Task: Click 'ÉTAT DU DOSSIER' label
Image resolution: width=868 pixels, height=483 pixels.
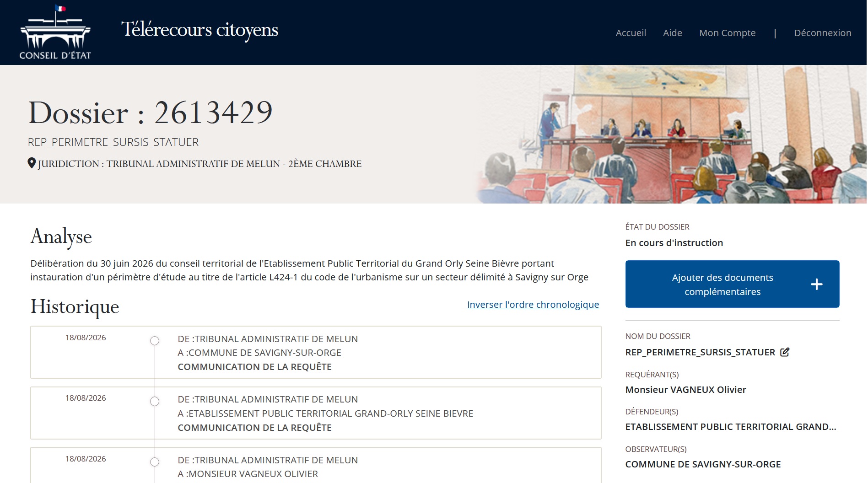Action: 657,227
